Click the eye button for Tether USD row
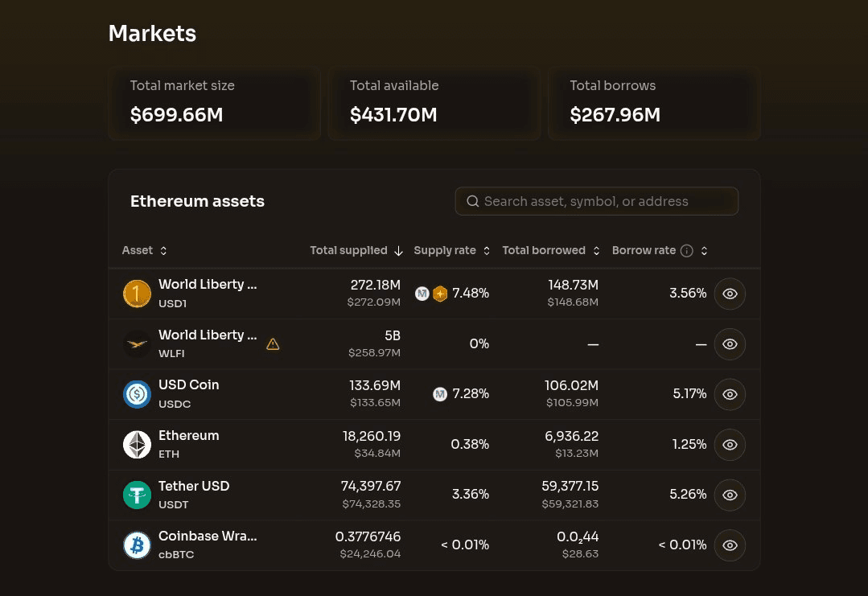868x596 pixels. click(730, 495)
